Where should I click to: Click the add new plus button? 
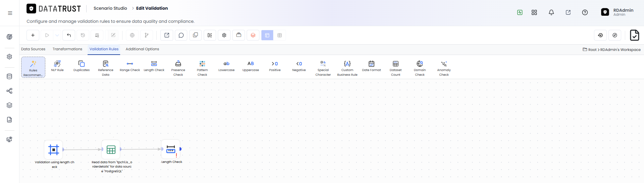[33, 35]
